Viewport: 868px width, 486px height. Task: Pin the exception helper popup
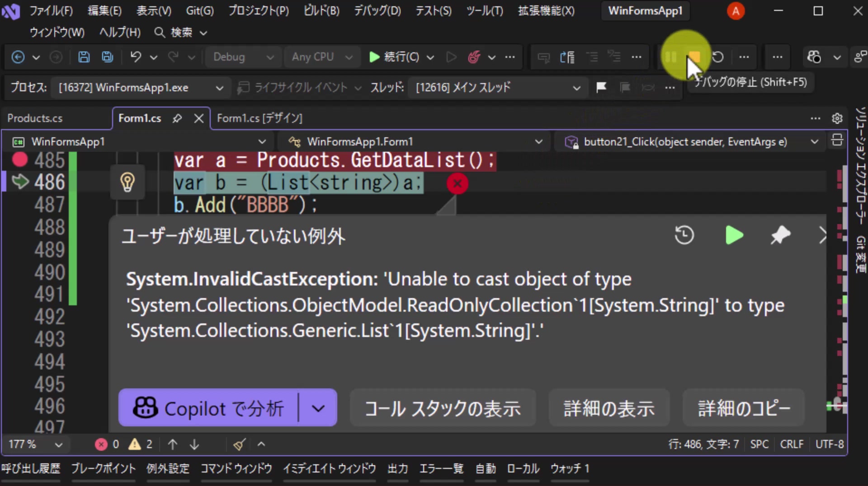(x=781, y=235)
